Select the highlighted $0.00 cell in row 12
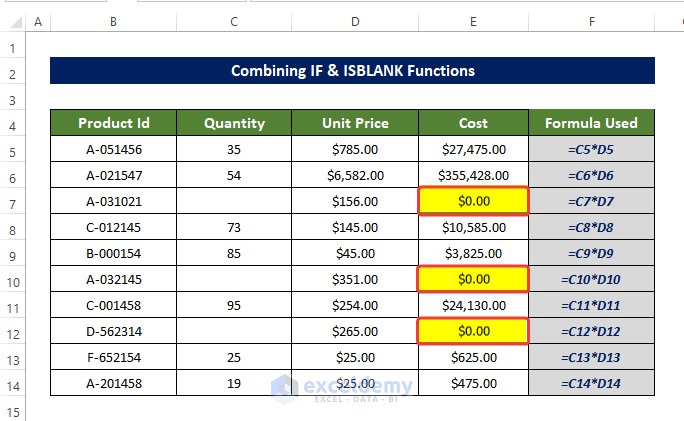The height and width of the screenshot is (421, 684). tap(473, 331)
